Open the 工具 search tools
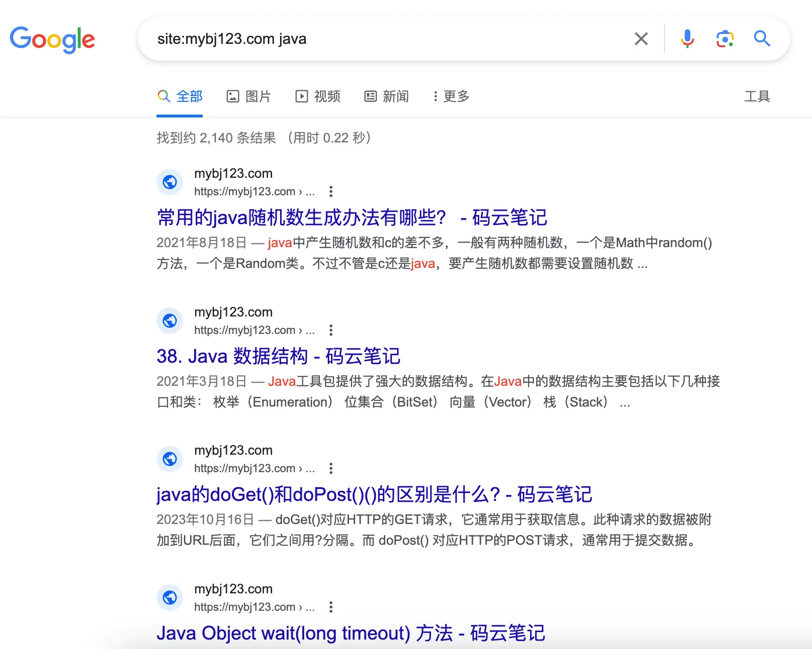This screenshot has height=649, width=812. tap(757, 96)
